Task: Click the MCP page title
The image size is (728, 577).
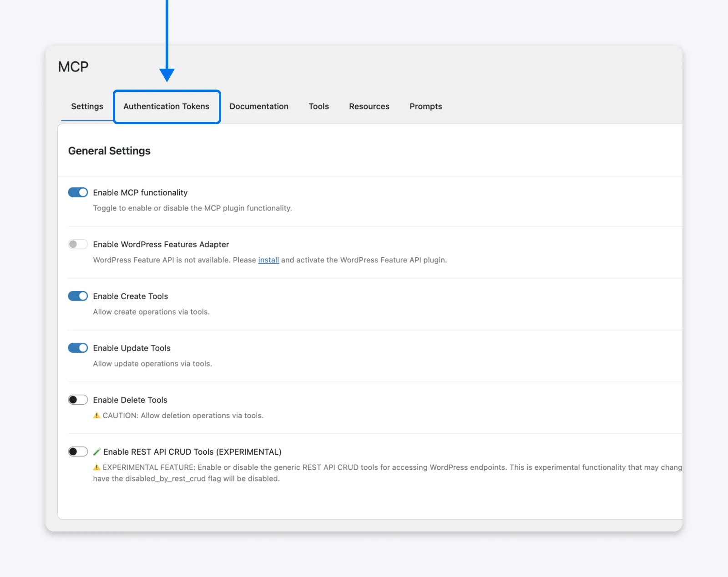Action: point(73,66)
